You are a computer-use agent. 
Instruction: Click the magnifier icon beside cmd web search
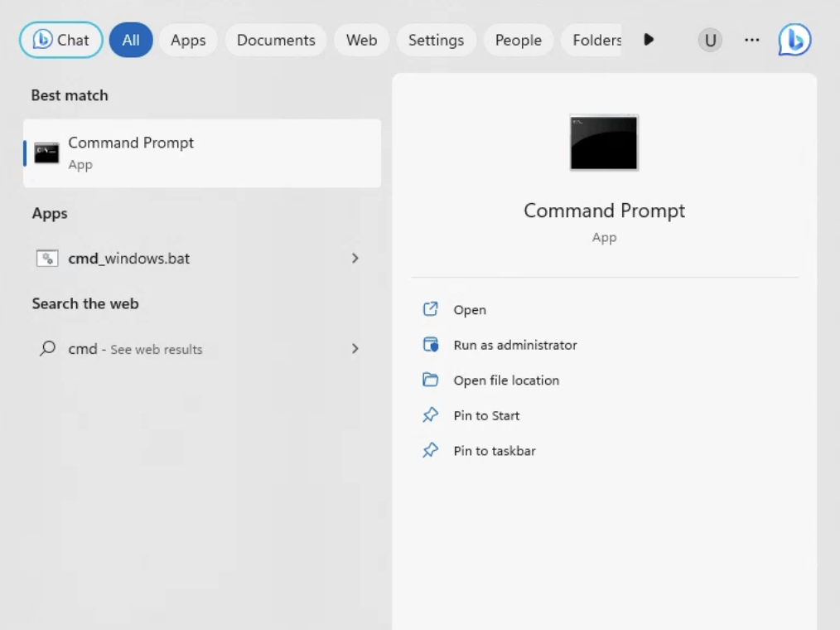click(x=48, y=349)
